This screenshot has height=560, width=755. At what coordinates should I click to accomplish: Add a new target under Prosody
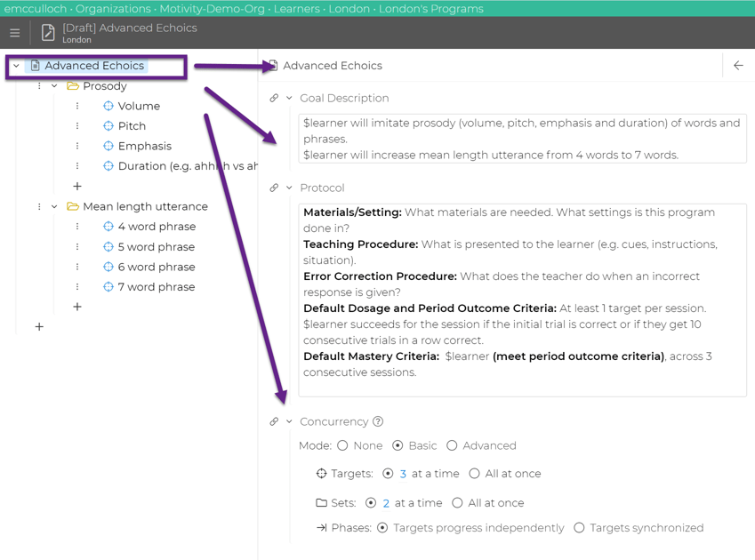pos(76,186)
